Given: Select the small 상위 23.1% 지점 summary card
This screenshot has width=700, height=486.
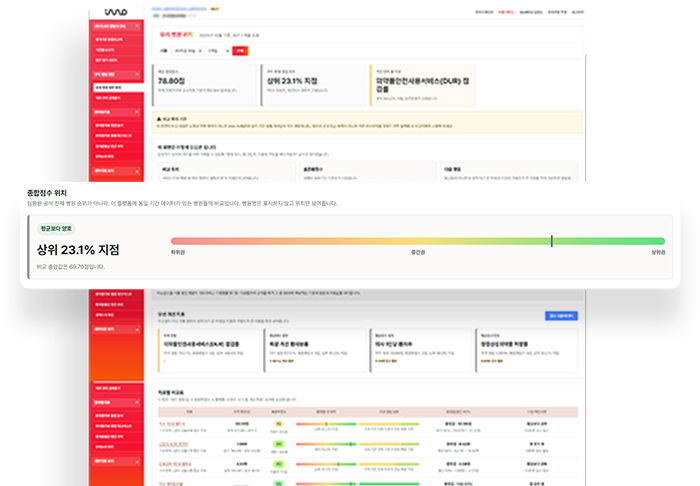Looking at the screenshot, I should (x=313, y=85).
